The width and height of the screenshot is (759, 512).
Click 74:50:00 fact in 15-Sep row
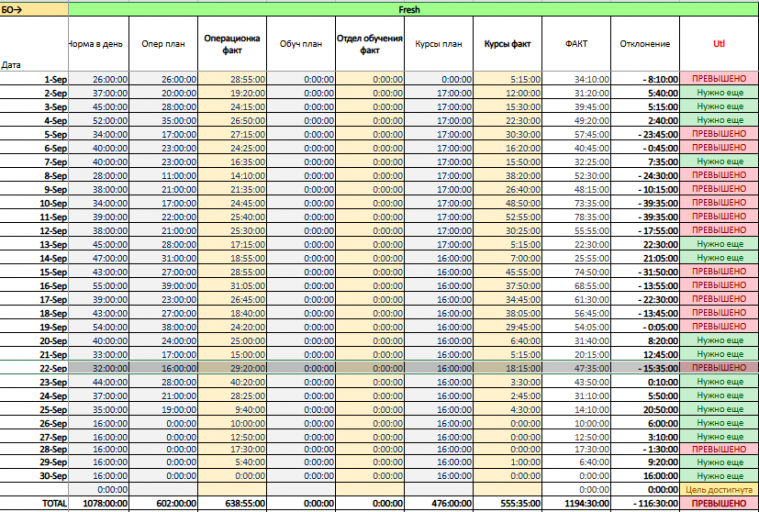click(x=576, y=271)
